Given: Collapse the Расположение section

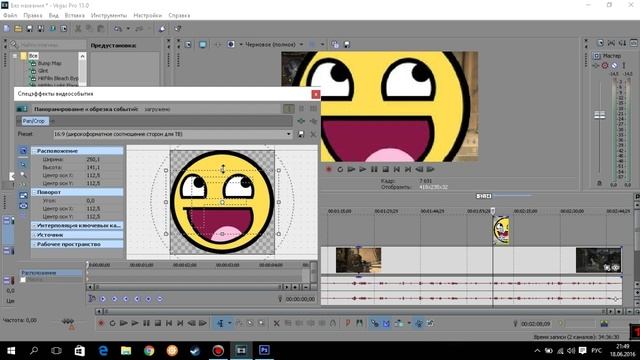Looking at the screenshot, I should coord(34,151).
